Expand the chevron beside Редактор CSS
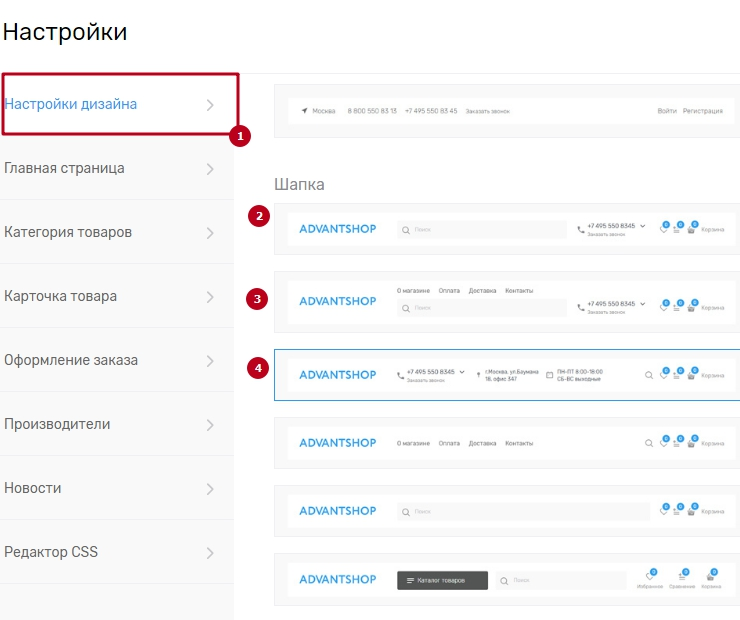740x620 pixels. 210,553
